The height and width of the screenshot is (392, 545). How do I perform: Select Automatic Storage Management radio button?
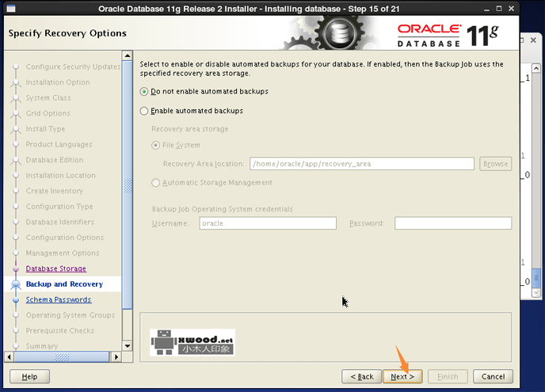155,183
